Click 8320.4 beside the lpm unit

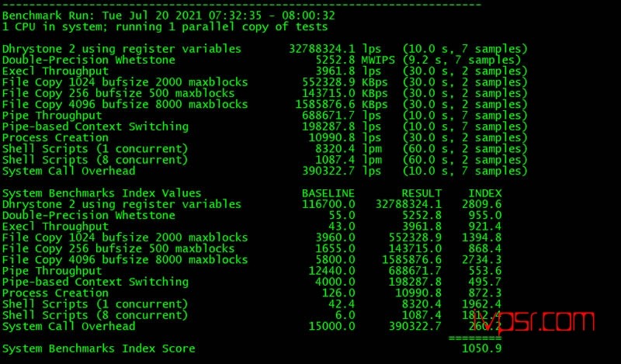(x=335, y=149)
